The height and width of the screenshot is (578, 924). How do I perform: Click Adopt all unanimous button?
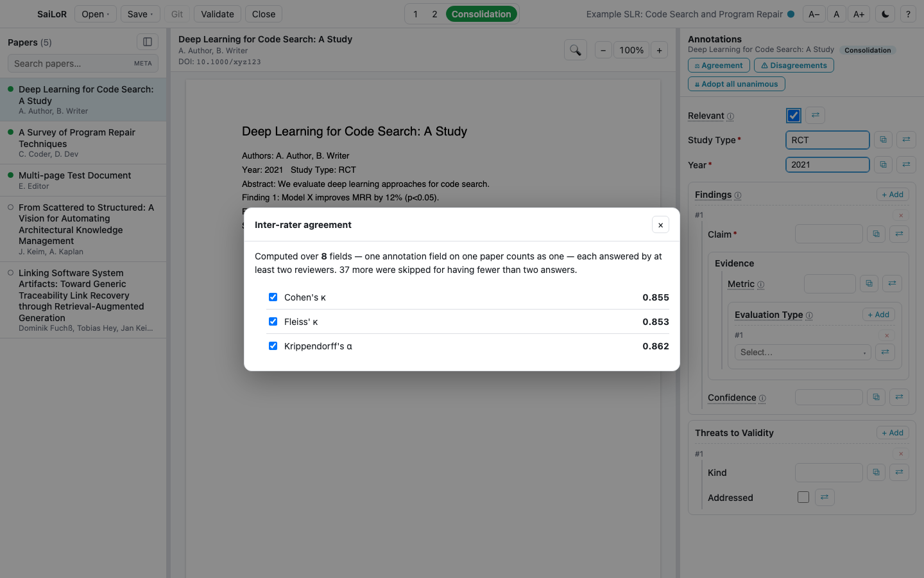[x=737, y=84]
